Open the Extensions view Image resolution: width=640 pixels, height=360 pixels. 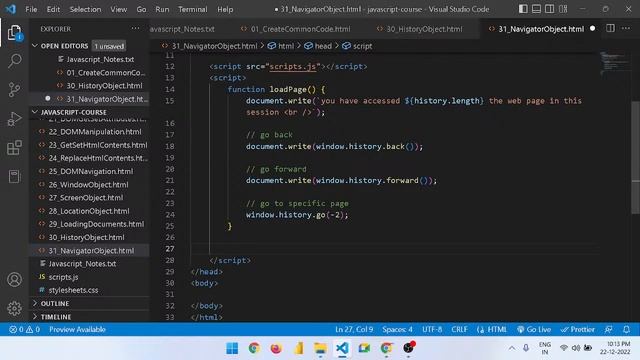(x=14, y=148)
